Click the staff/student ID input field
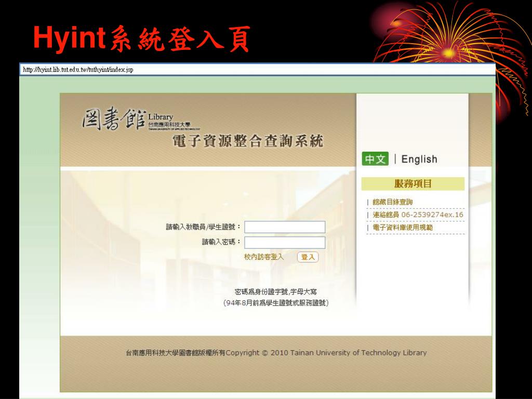 (285, 227)
